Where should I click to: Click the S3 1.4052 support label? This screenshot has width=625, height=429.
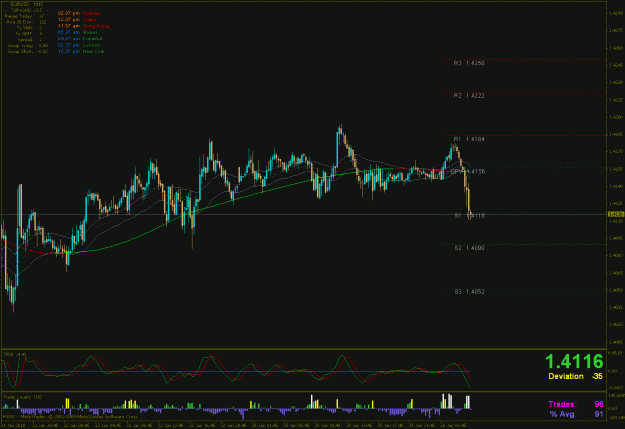(469, 292)
